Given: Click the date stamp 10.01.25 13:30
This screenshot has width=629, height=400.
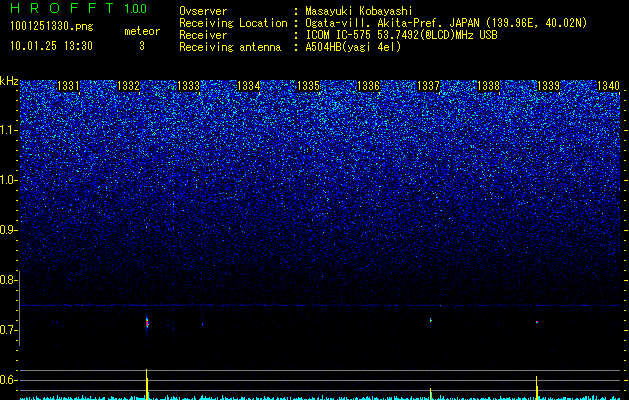Looking at the screenshot, I should click(51, 46).
